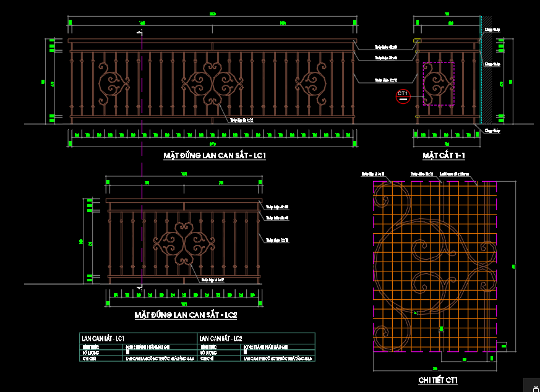This screenshot has width=540, height=392.
Task: Click the red CT1 detail callout bubble
Action: 403,96
